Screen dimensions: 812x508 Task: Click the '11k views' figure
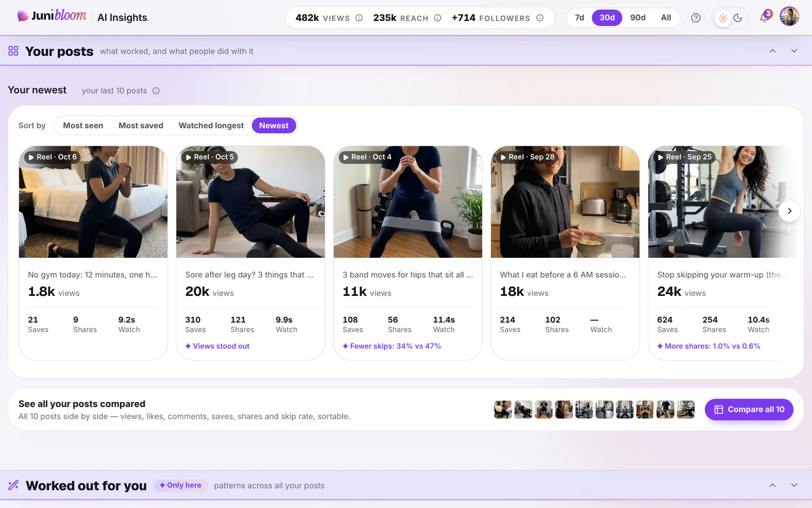click(367, 292)
